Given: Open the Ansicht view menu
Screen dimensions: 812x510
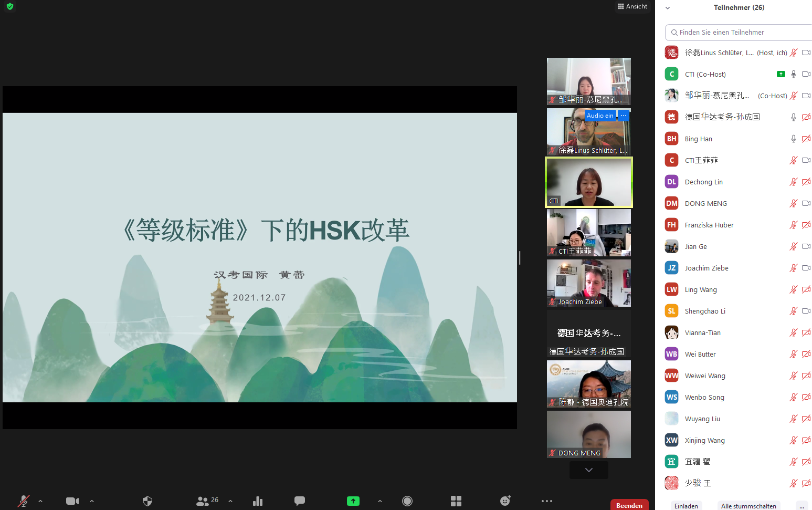Looking at the screenshot, I should (632, 6).
